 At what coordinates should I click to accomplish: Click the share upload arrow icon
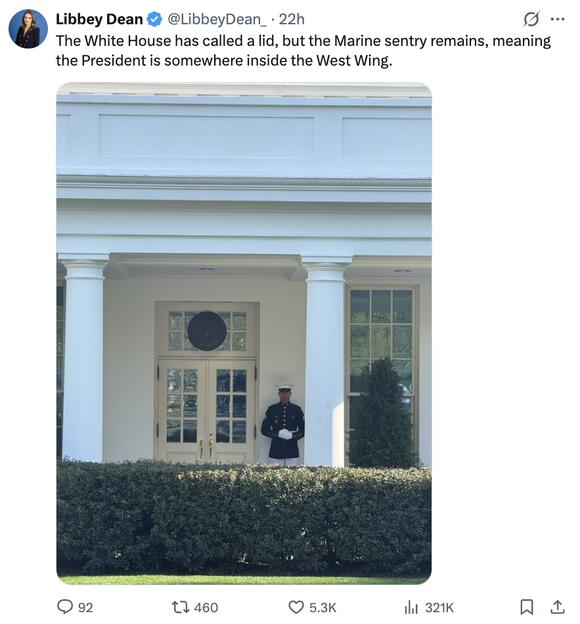click(557, 607)
